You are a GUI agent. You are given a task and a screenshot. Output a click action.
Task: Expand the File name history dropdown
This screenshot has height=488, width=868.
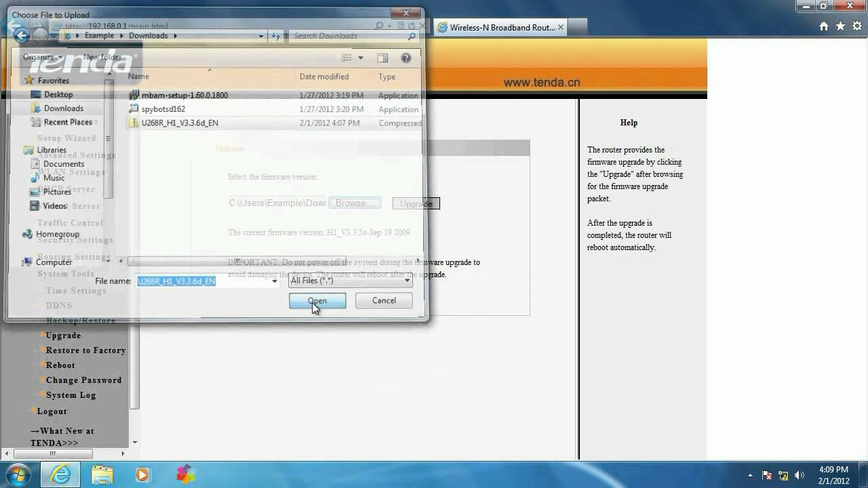(274, 281)
